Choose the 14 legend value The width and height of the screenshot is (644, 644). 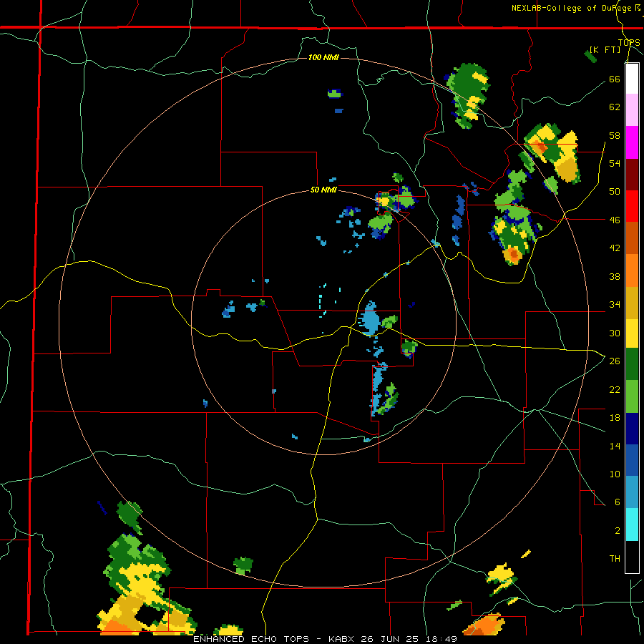(x=615, y=446)
